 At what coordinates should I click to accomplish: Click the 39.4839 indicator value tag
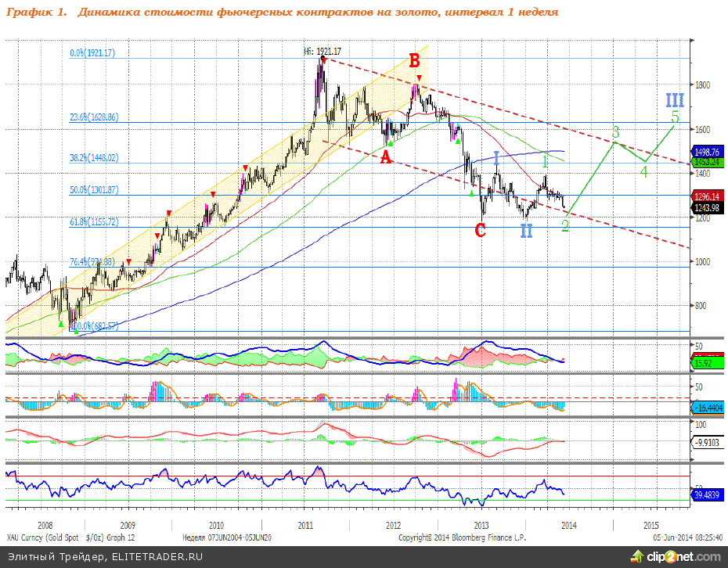tap(708, 495)
